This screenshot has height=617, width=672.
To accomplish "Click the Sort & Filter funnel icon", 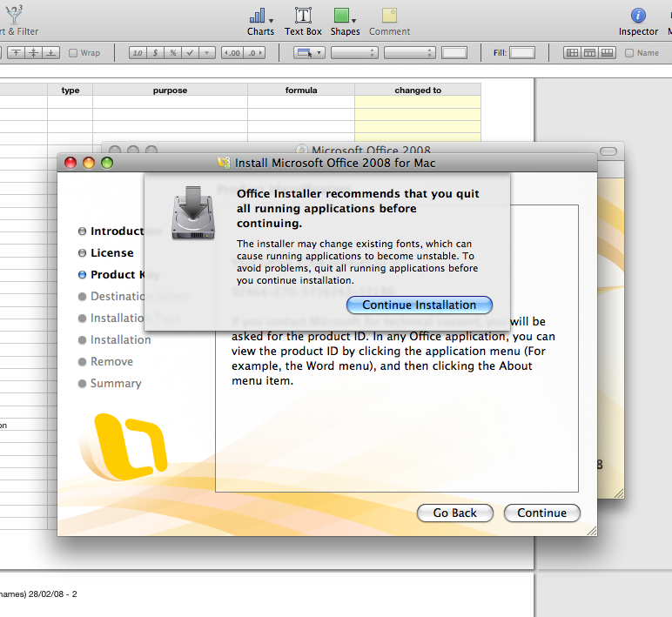I will [x=14, y=14].
